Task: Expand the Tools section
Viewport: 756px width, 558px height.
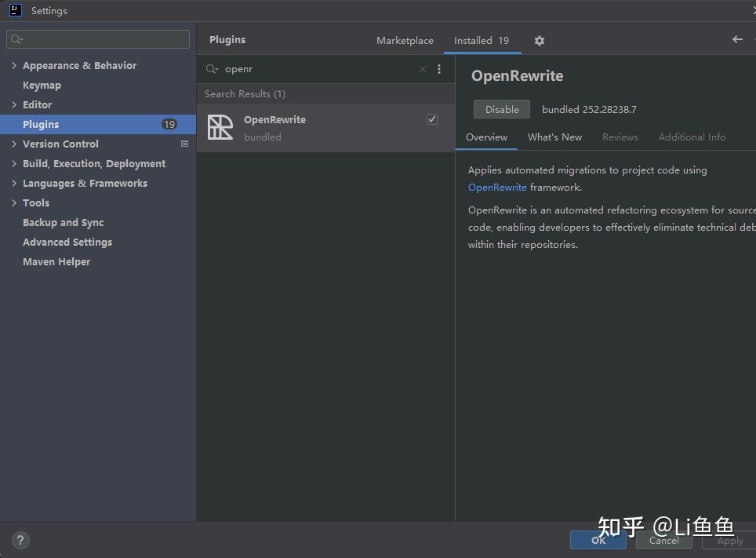Action: click(13, 202)
